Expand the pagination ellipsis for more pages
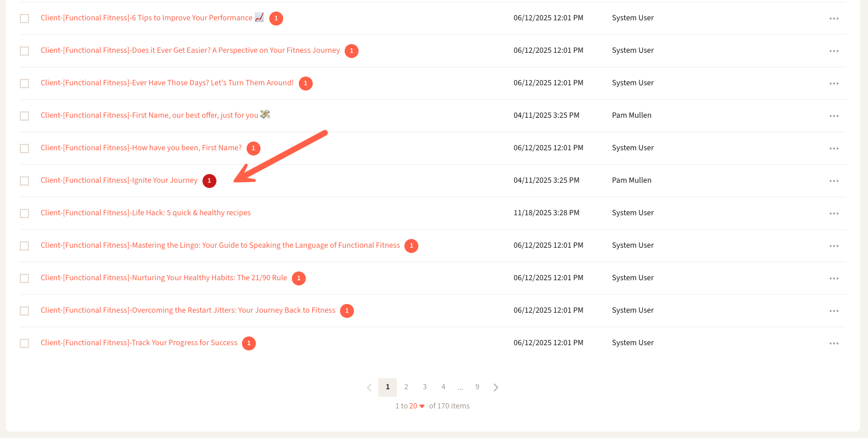868x438 pixels. click(x=460, y=387)
